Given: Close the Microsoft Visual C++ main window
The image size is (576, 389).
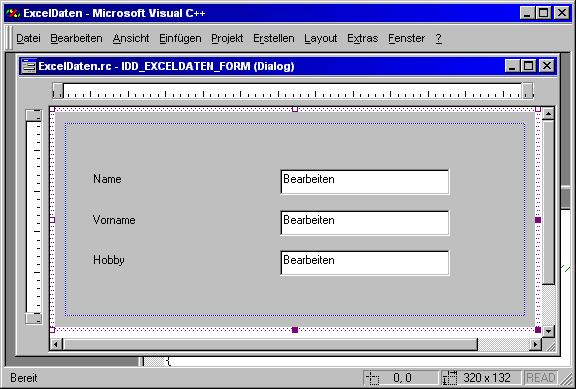Looking at the screenshot, I should 562,13.
